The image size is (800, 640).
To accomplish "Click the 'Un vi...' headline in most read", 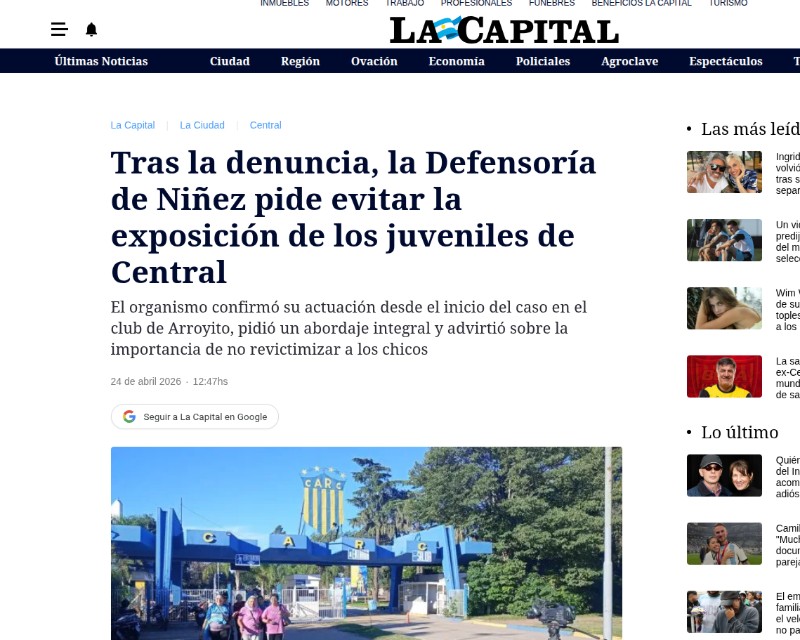I will 788,241.
